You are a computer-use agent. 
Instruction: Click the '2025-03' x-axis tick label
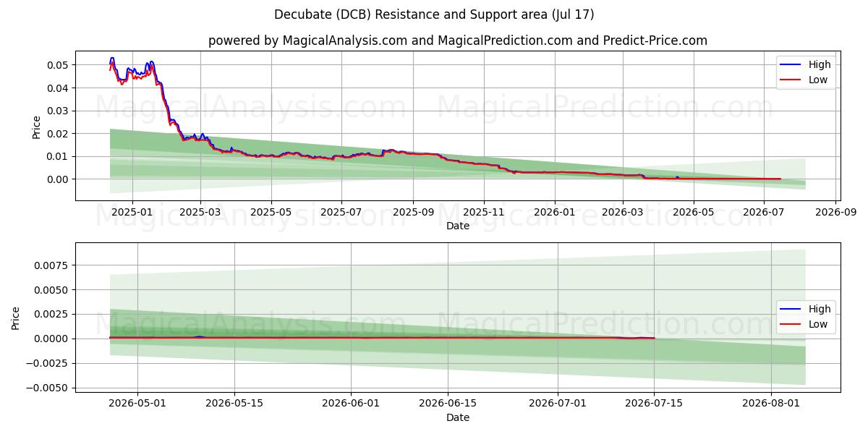200,212
